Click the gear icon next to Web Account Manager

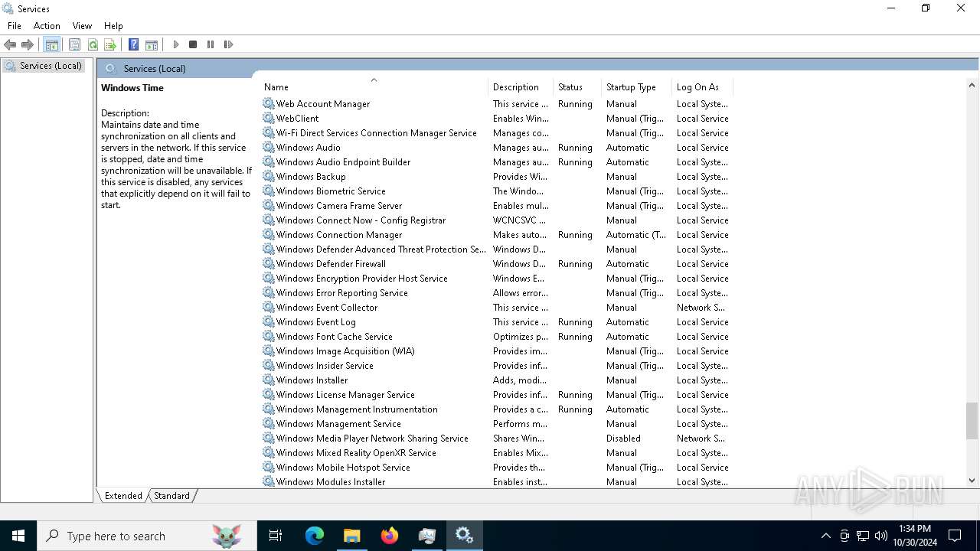click(x=268, y=103)
